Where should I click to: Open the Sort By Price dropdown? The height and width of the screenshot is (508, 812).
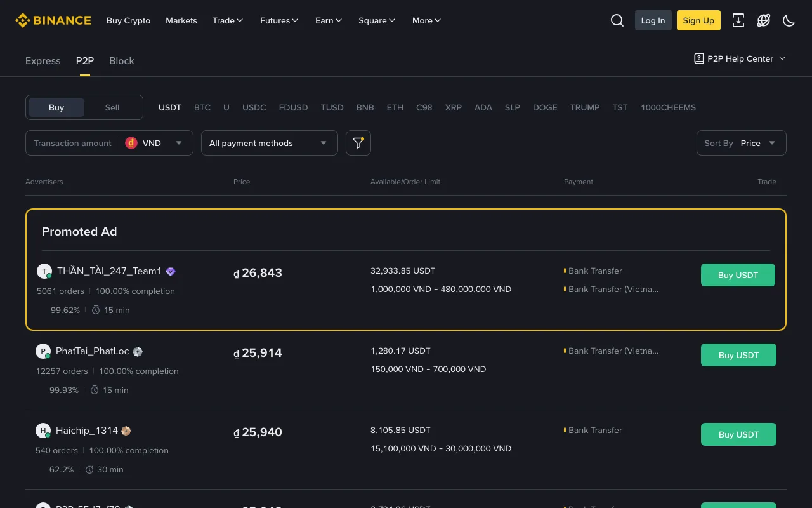click(x=741, y=143)
